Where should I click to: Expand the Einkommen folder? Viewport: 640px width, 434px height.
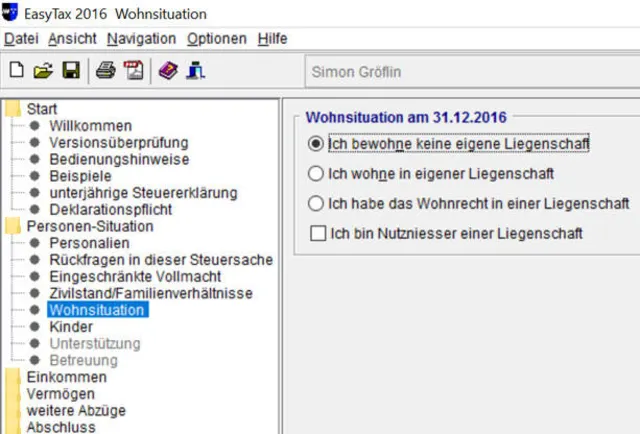point(13,377)
